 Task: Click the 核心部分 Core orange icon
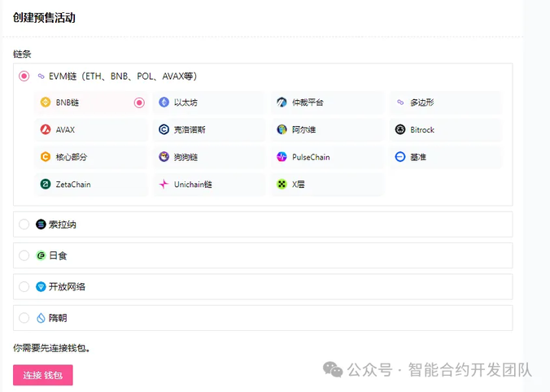coord(46,157)
